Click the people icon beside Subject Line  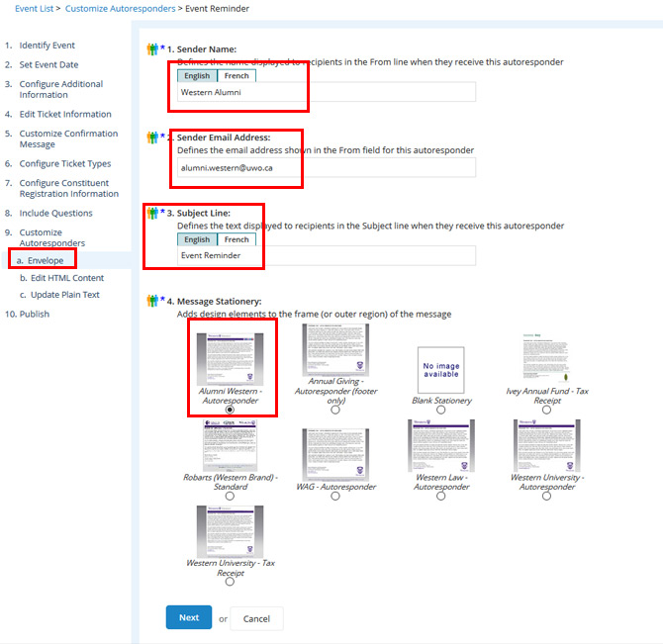[151, 212]
